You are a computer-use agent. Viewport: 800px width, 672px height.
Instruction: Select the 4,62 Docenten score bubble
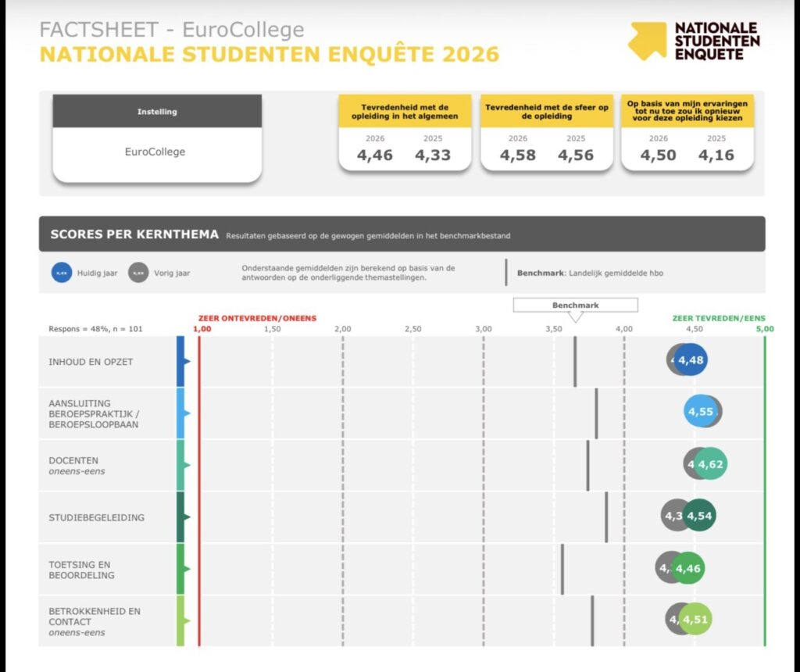pyautogui.click(x=711, y=464)
